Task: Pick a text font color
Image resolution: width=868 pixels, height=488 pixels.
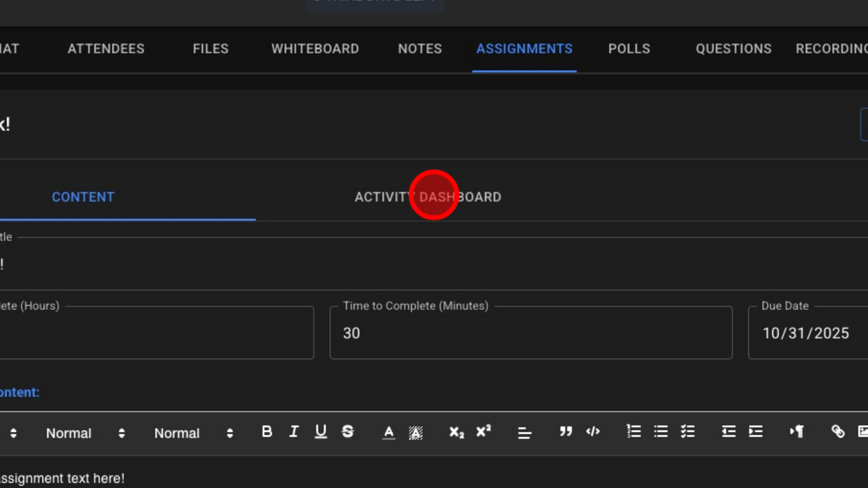Action: pos(389,432)
